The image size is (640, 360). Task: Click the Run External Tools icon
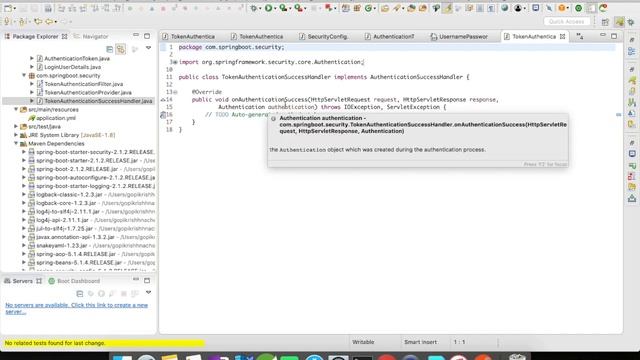click(x=298, y=8)
